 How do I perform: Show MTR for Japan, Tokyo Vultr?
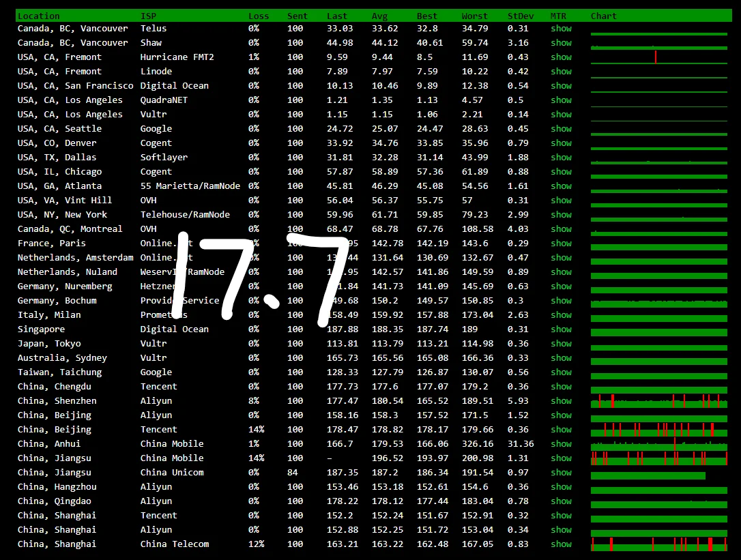click(561, 343)
